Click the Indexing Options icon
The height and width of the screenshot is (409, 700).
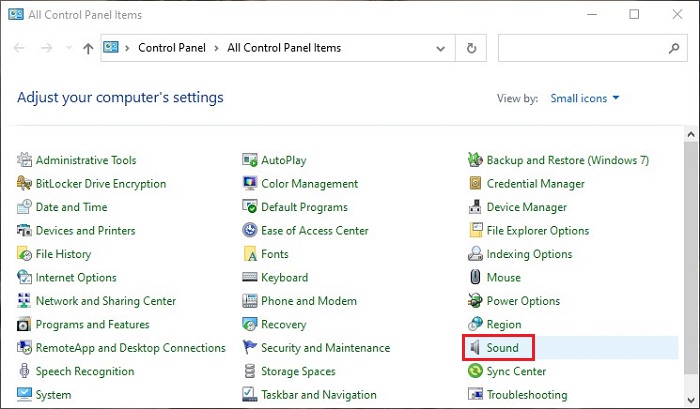click(x=475, y=254)
